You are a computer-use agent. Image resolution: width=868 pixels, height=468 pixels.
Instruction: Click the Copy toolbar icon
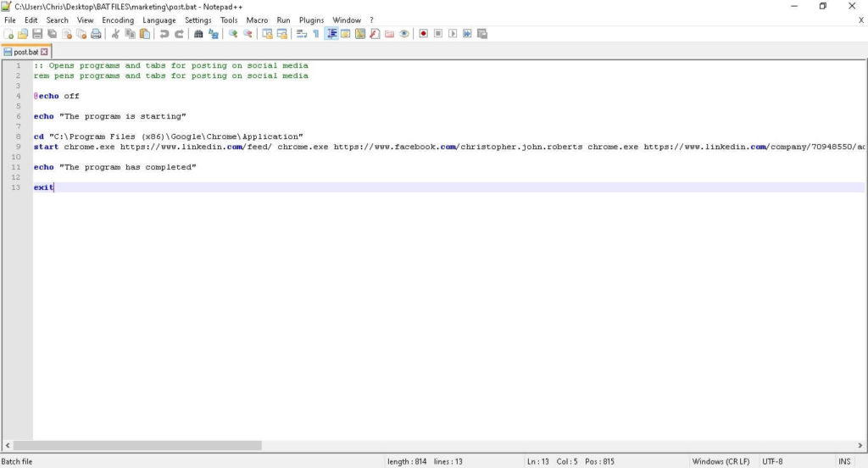point(130,34)
